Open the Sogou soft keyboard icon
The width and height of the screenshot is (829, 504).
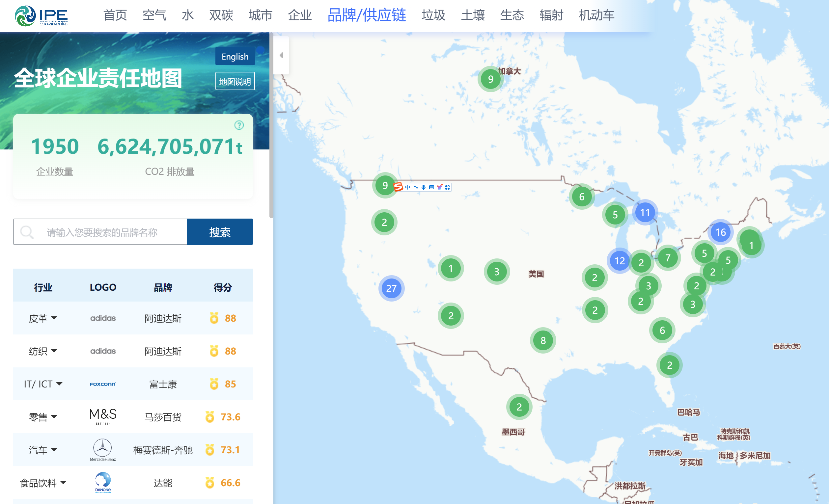pyautogui.click(x=432, y=187)
